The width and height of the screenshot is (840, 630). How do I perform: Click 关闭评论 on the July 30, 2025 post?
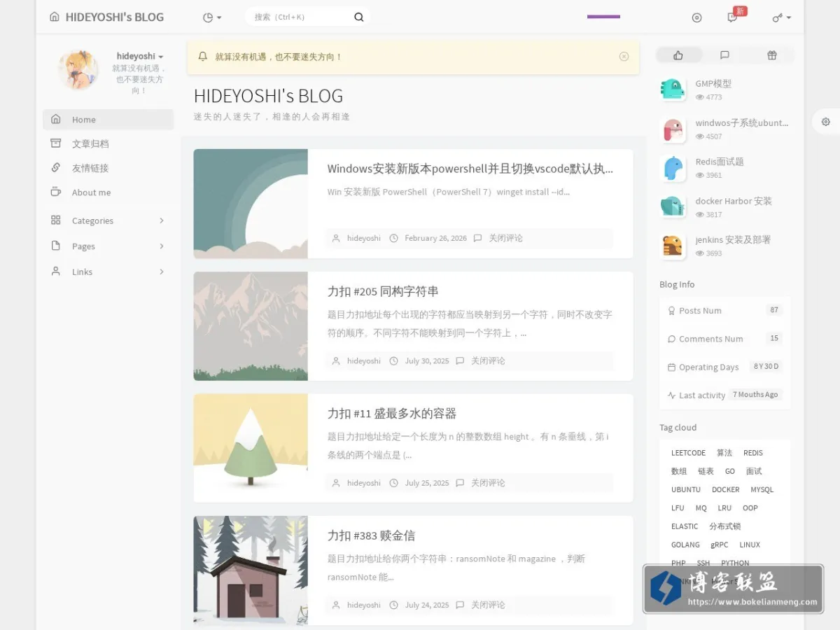(488, 360)
